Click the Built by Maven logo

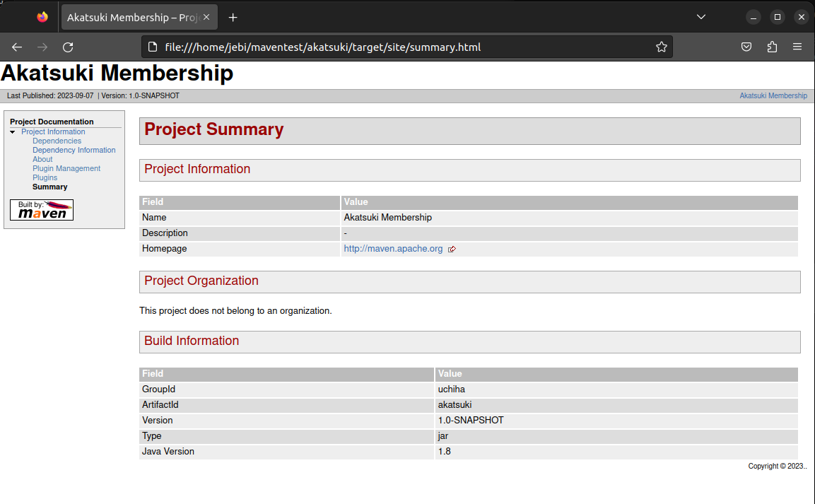point(42,210)
